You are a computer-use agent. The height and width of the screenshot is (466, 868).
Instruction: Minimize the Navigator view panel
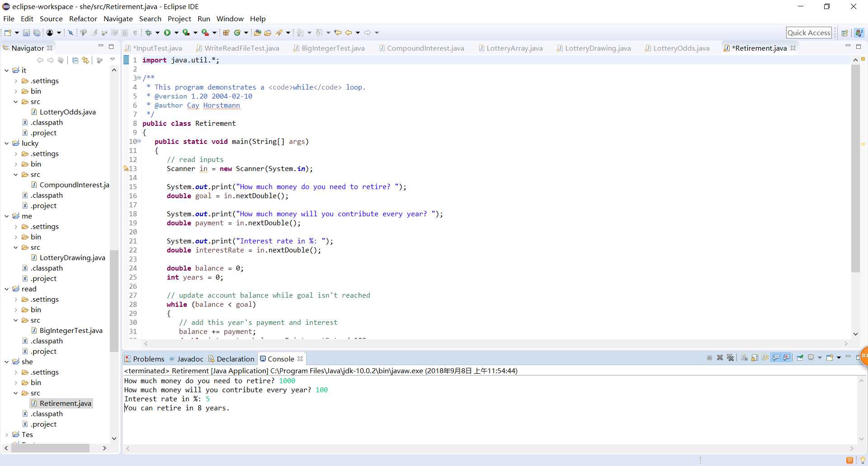point(101,46)
